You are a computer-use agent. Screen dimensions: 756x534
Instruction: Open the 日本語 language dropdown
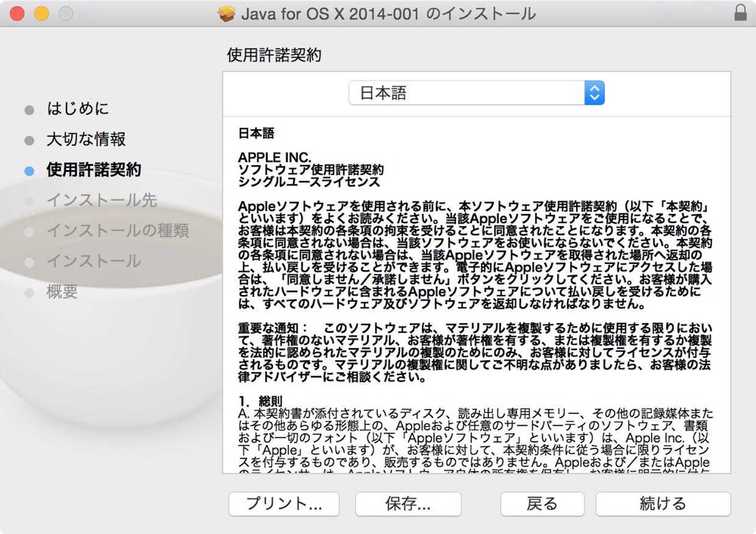coord(476,92)
